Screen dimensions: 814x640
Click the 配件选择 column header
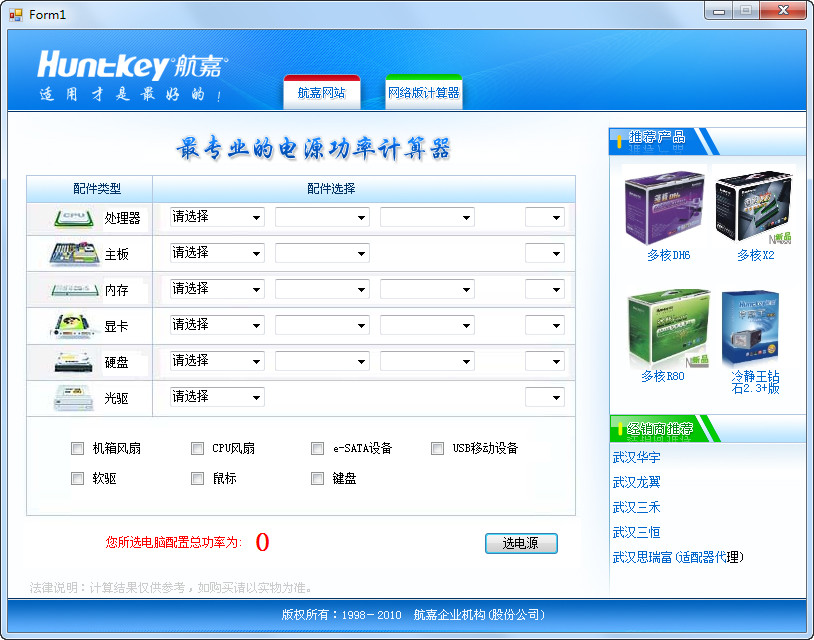[331, 189]
